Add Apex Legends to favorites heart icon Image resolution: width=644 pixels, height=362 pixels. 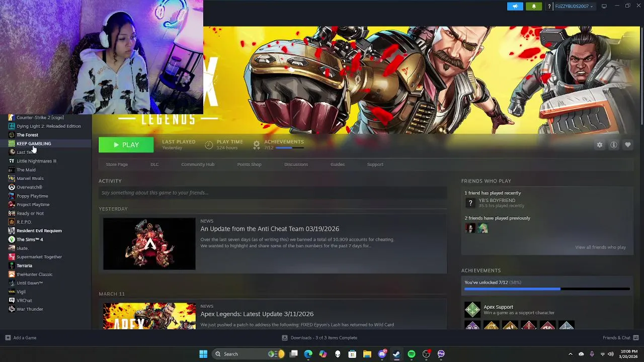(627, 145)
